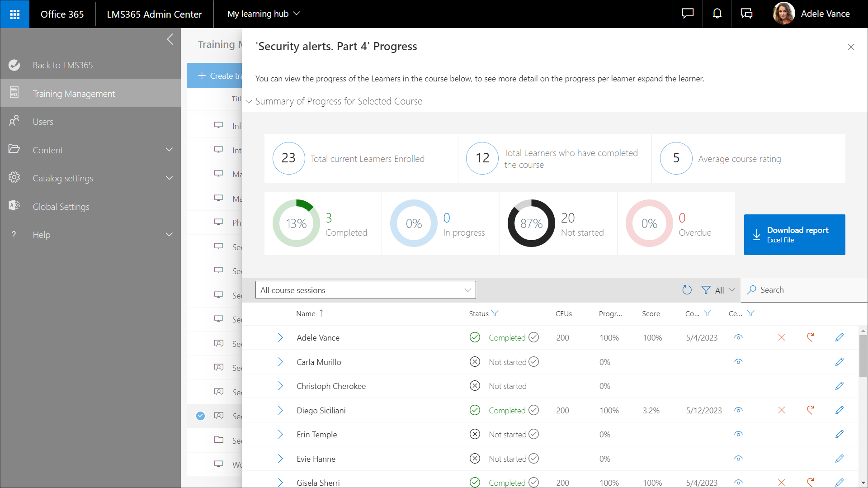Image resolution: width=868 pixels, height=488 pixels.
Task: Click the eye icon in Erin Temple's row
Action: [x=738, y=434]
